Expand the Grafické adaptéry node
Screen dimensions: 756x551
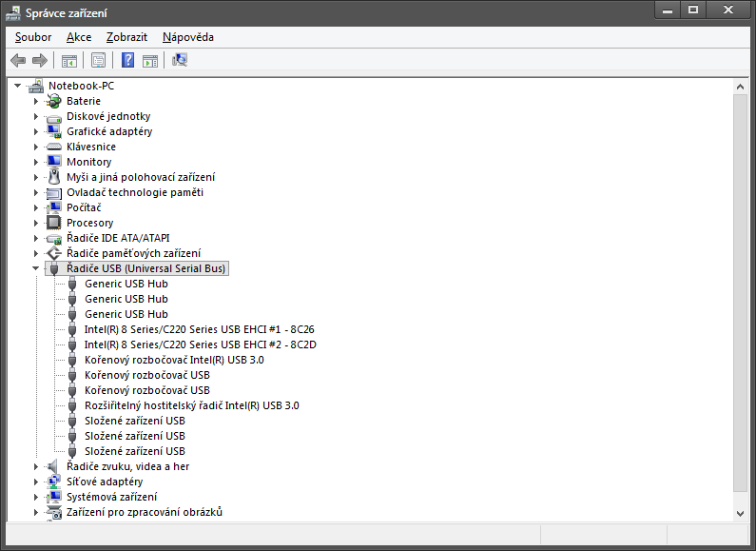(x=36, y=131)
